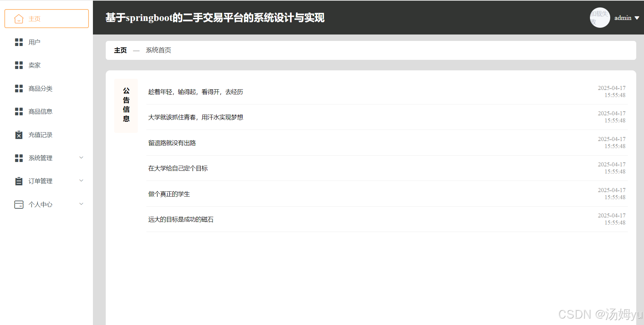The height and width of the screenshot is (325, 644).
Task: Click the timestamp of 留退路就没有出路
Action: click(x=612, y=143)
